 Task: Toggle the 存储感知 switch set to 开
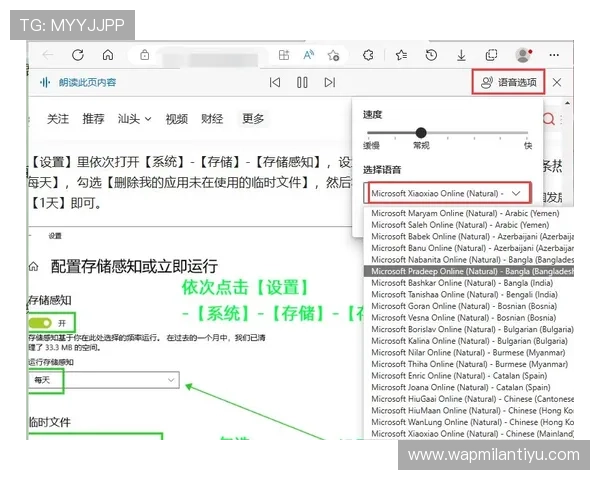coord(40,323)
